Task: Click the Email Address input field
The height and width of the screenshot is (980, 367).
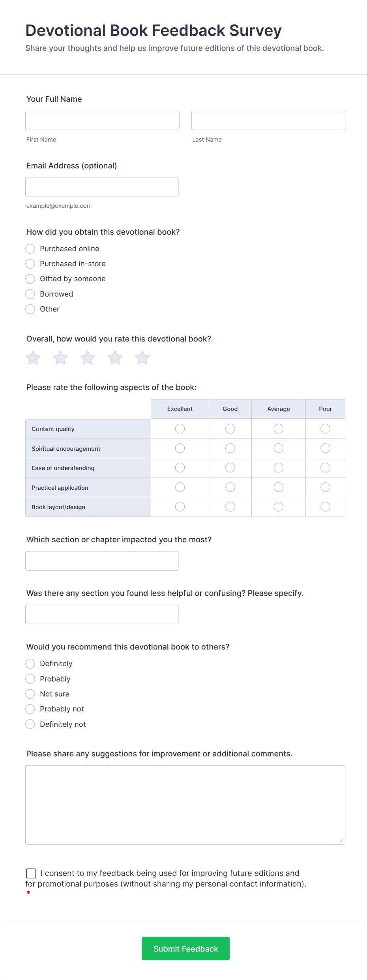Action: pos(102,187)
